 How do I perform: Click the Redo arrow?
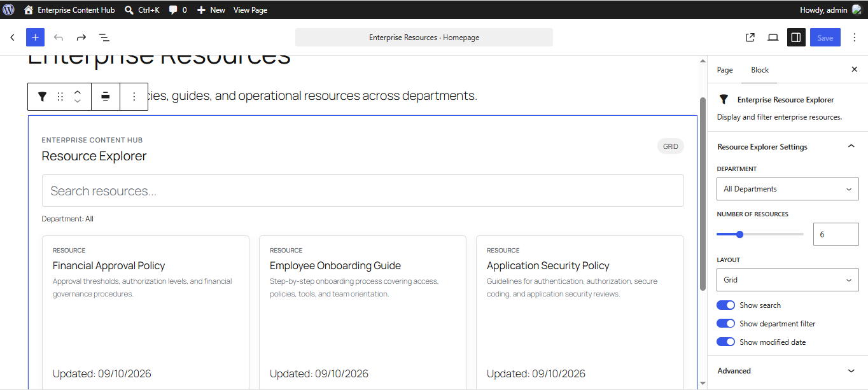[x=81, y=38]
